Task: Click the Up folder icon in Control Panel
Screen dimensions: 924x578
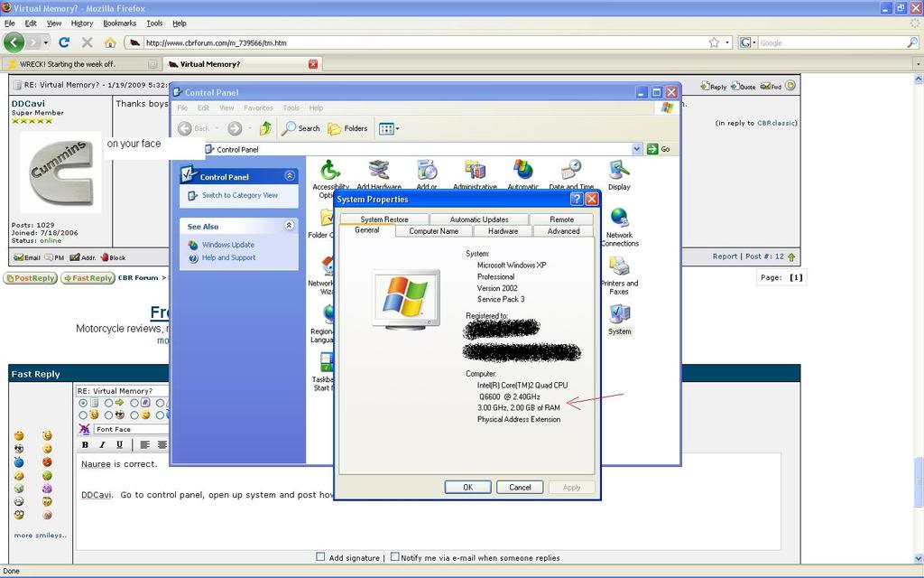Action: [x=266, y=128]
